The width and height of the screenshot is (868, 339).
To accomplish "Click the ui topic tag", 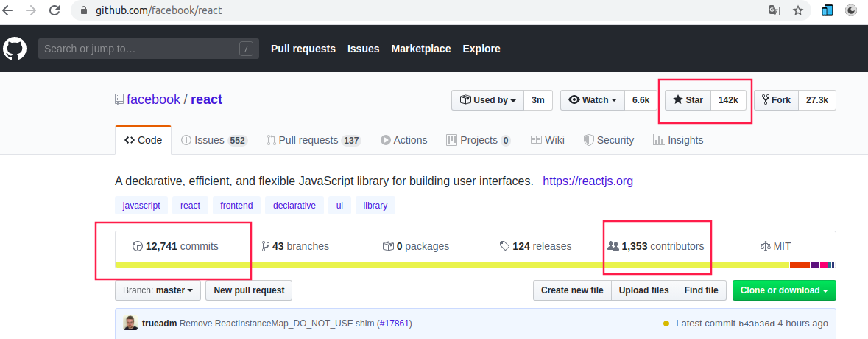I will [339, 205].
